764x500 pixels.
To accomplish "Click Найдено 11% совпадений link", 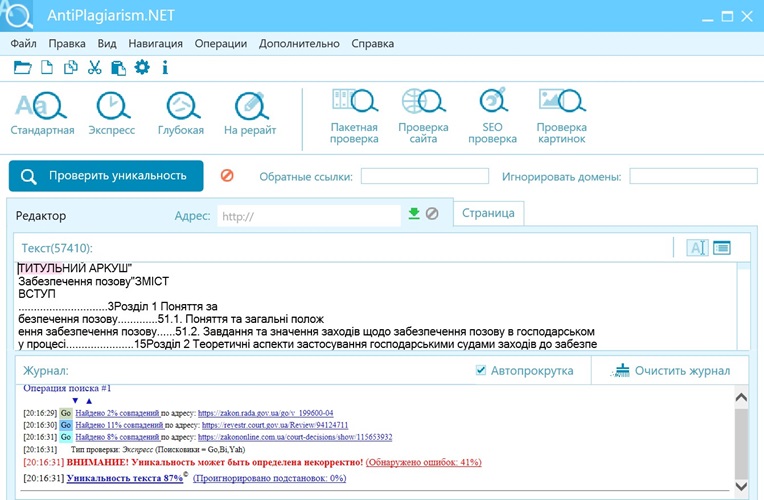I will [x=119, y=425].
